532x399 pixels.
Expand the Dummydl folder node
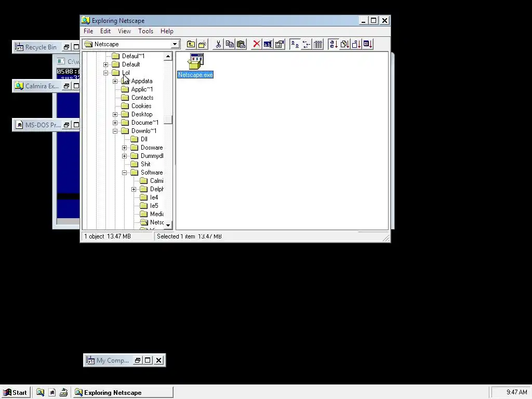(125, 156)
